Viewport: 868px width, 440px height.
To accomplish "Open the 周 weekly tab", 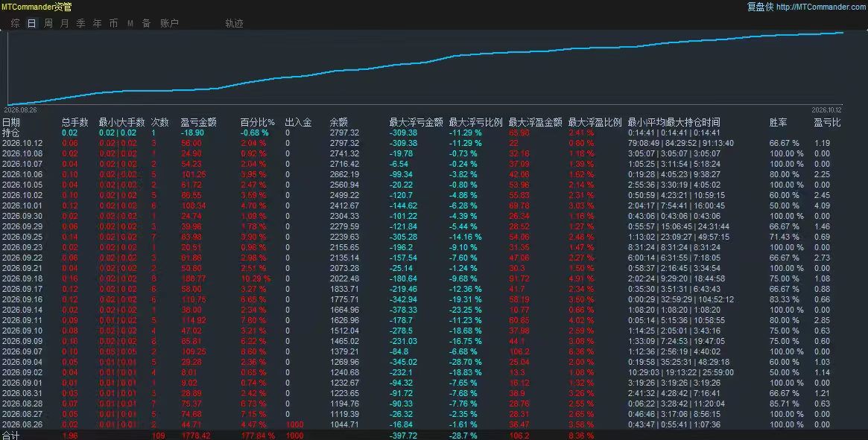I will point(48,23).
